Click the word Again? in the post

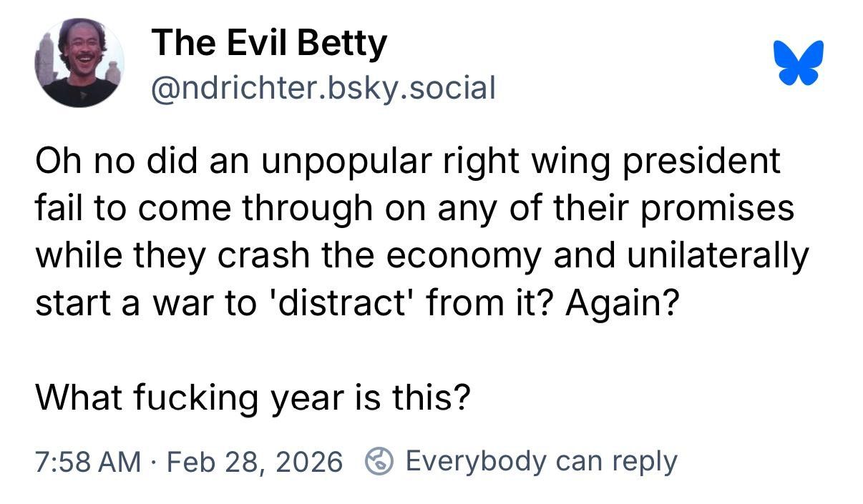click(622, 305)
